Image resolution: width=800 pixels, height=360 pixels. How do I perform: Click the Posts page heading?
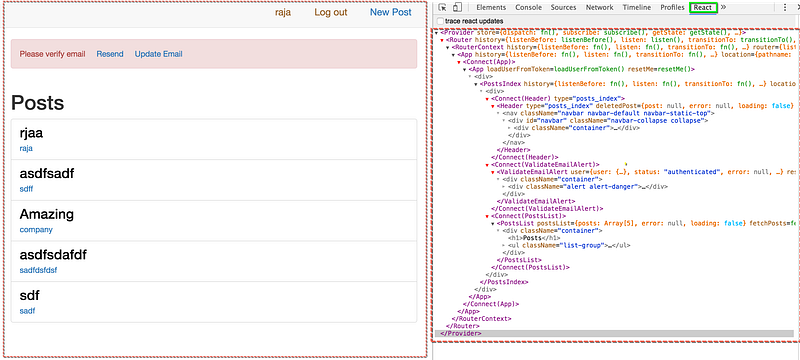[37, 103]
